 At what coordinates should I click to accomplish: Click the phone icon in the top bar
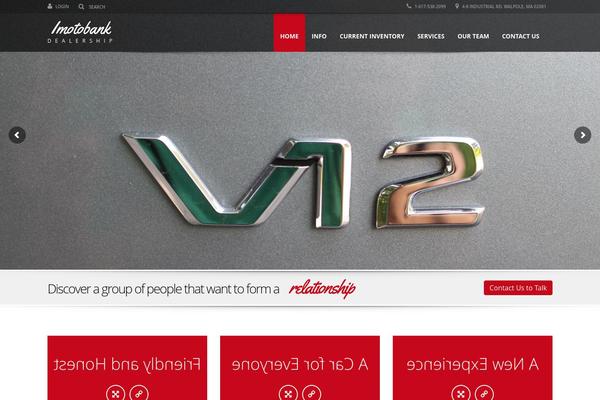pos(409,6)
